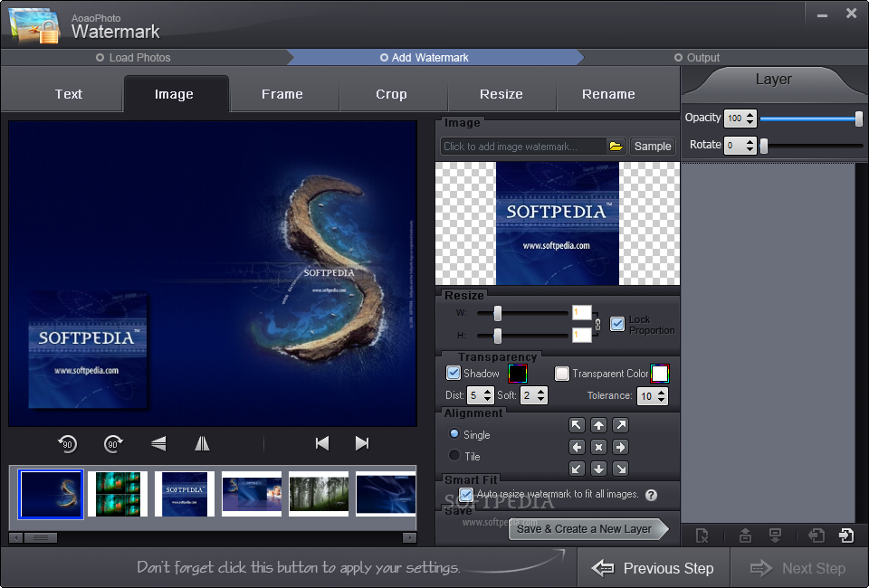Move the layer down
Image resolution: width=869 pixels, height=588 pixels.
coord(776,536)
